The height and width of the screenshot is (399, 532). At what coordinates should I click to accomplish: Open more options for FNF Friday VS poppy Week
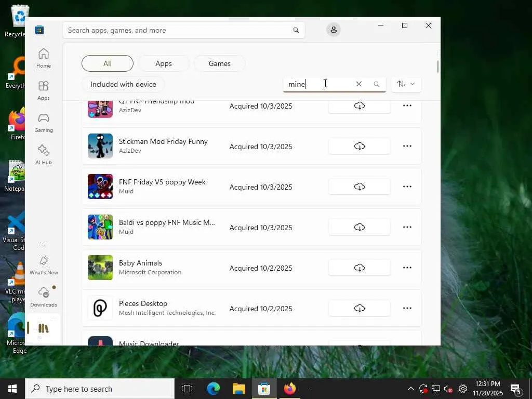click(x=407, y=187)
